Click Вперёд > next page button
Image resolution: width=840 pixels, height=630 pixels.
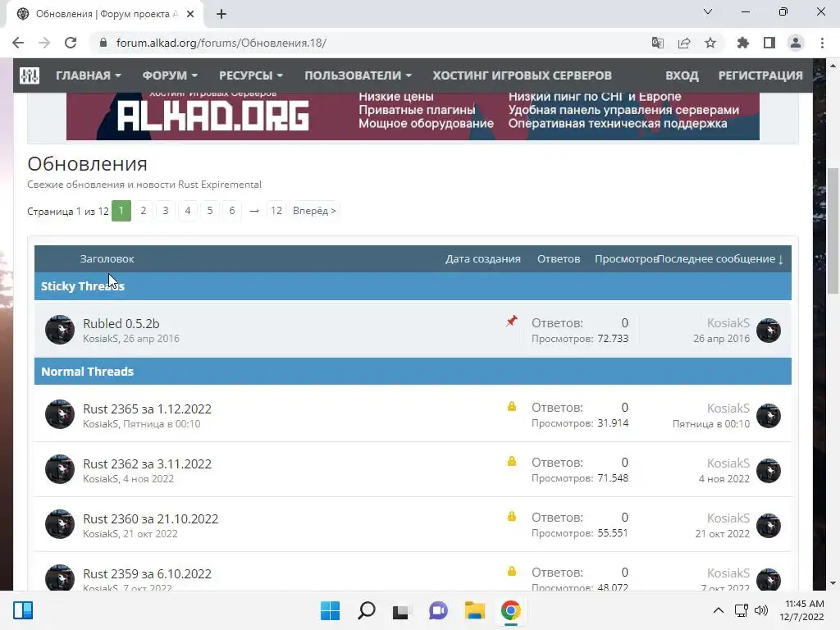click(x=314, y=211)
